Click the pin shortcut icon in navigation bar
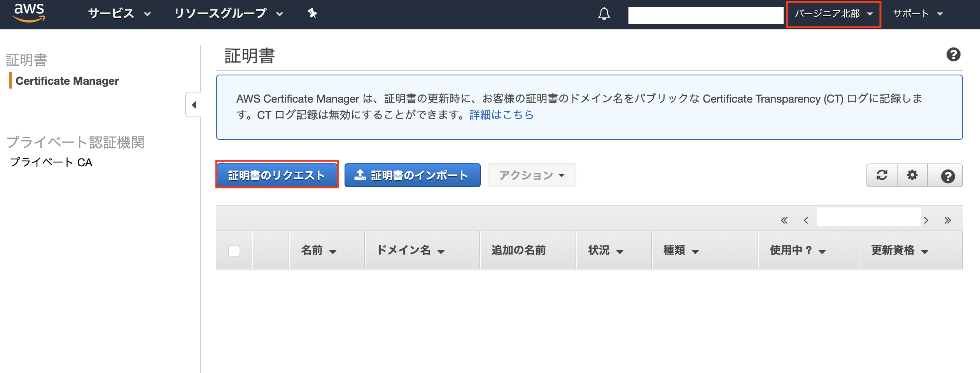 point(312,14)
